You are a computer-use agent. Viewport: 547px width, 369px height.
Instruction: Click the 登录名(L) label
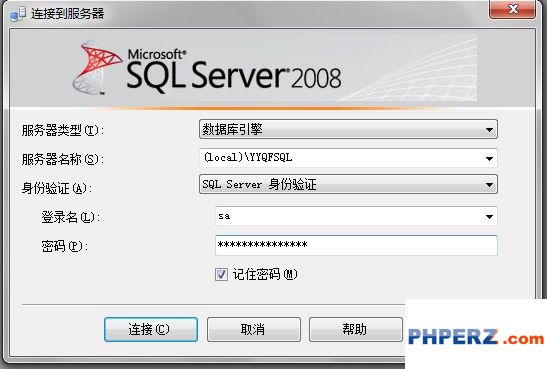pos(70,217)
